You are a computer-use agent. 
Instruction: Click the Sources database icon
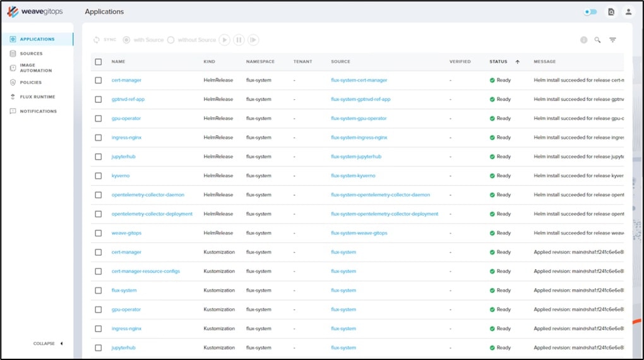coord(13,54)
